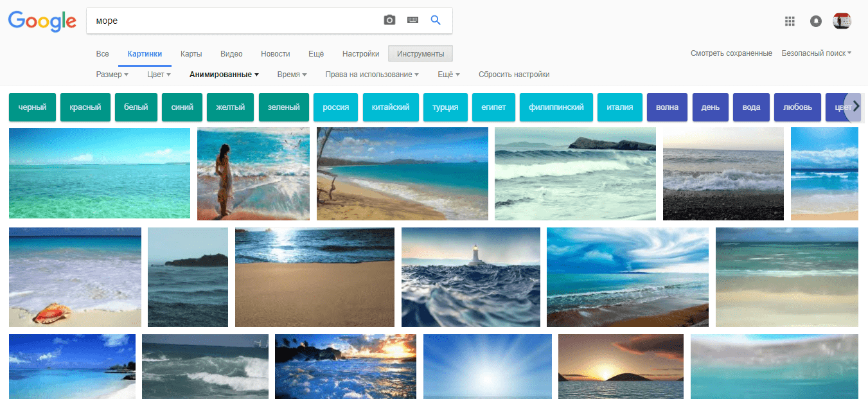Viewport: 868px width, 399px height.
Task: Click the search input field containing море
Action: pos(231,21)
